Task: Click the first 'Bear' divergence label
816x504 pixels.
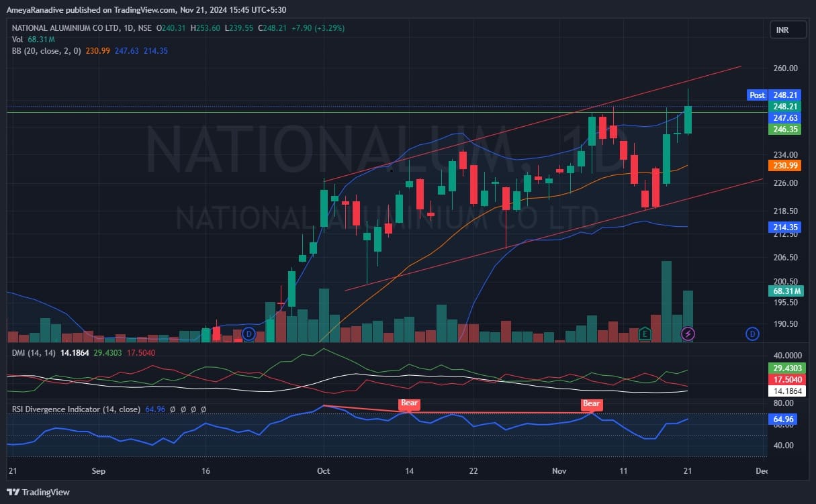Action: 409,404
